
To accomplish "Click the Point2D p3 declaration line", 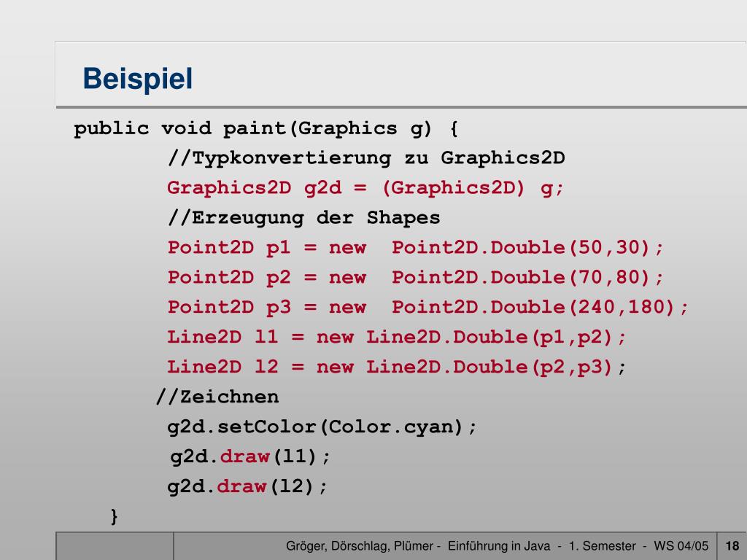I will point(427,308).
